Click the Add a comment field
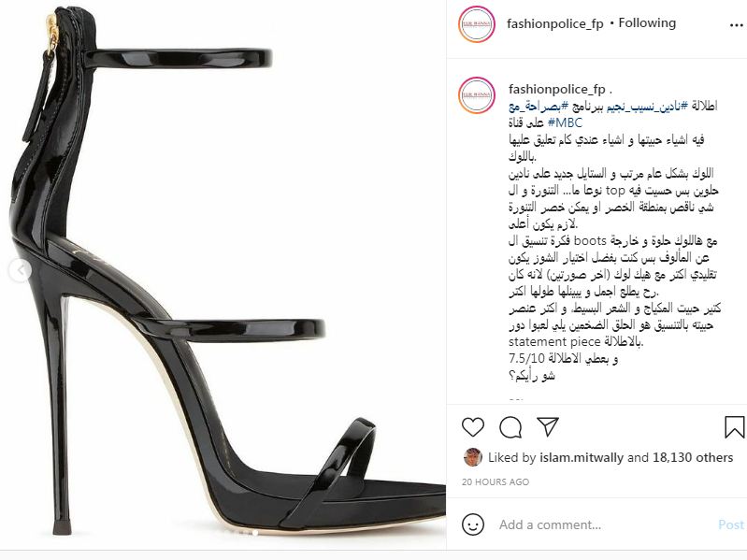Viewport: 747px width, 560px height. pos(605,524)
